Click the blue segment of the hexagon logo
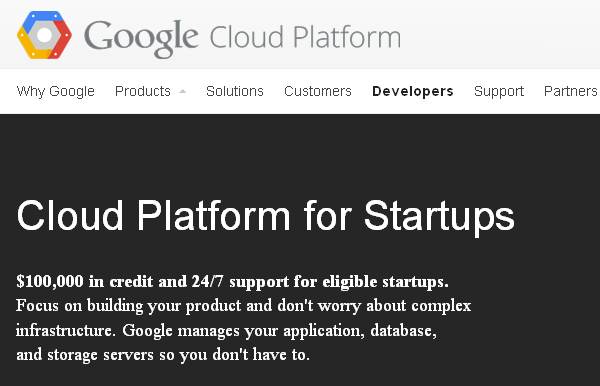 [38, 20]
